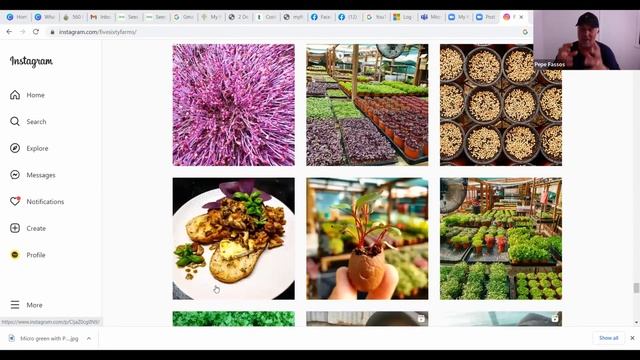Screen dimensions: 640x360
Task: Click the browser forward arrow
Action: point(22,32)
